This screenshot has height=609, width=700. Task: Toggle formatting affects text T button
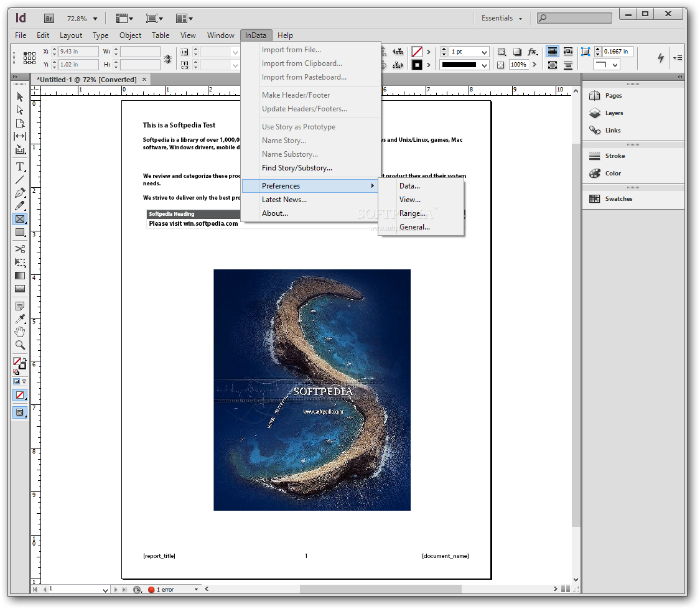[24, 381]
